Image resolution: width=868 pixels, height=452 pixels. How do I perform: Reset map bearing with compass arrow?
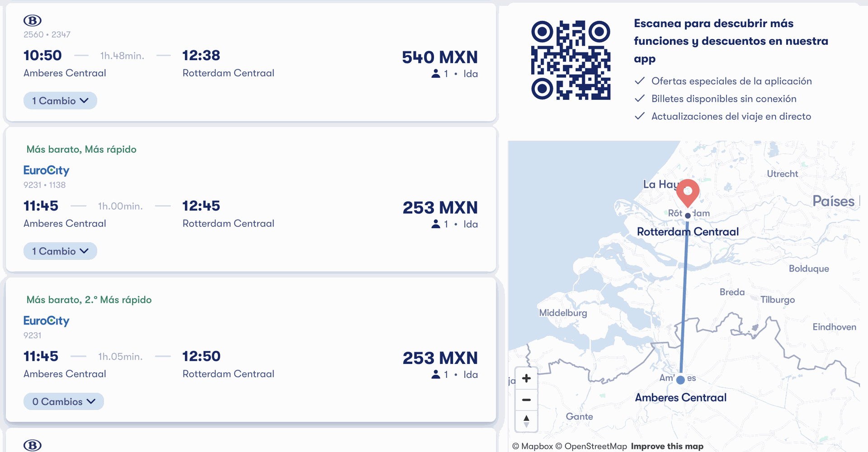click(x=526, y=421)
